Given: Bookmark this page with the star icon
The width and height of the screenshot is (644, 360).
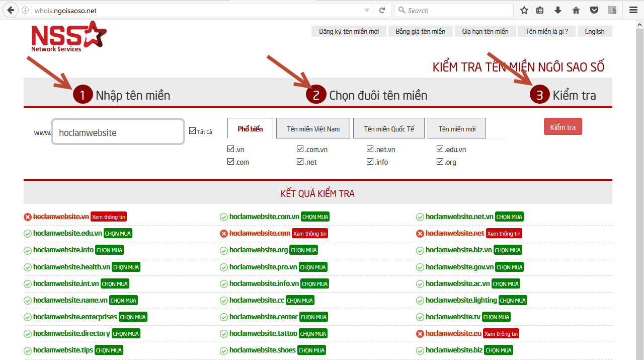Looking at the screenshot, I should click(x=524, y=10).
